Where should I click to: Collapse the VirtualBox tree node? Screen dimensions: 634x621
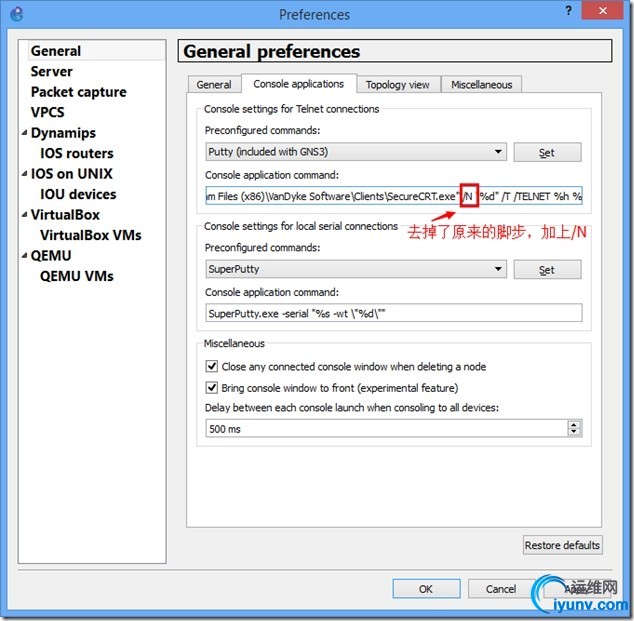click(25, 215)
